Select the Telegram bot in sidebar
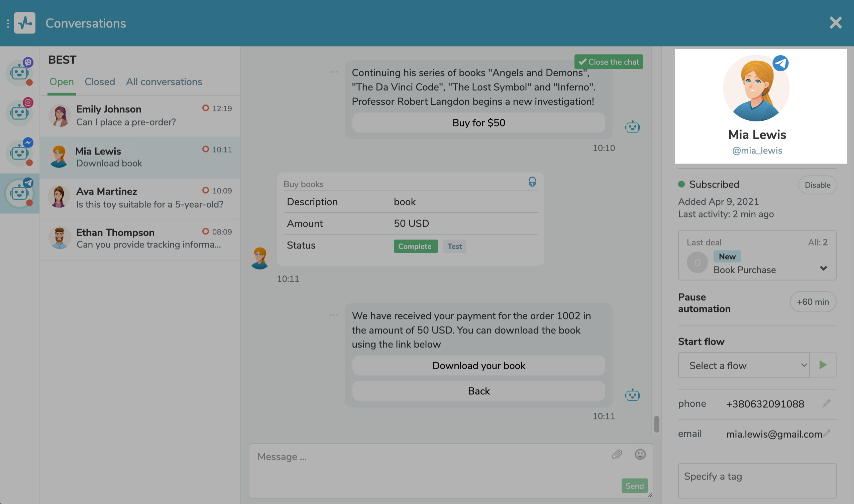Screen dimensions: 854x504 (19, 193)
